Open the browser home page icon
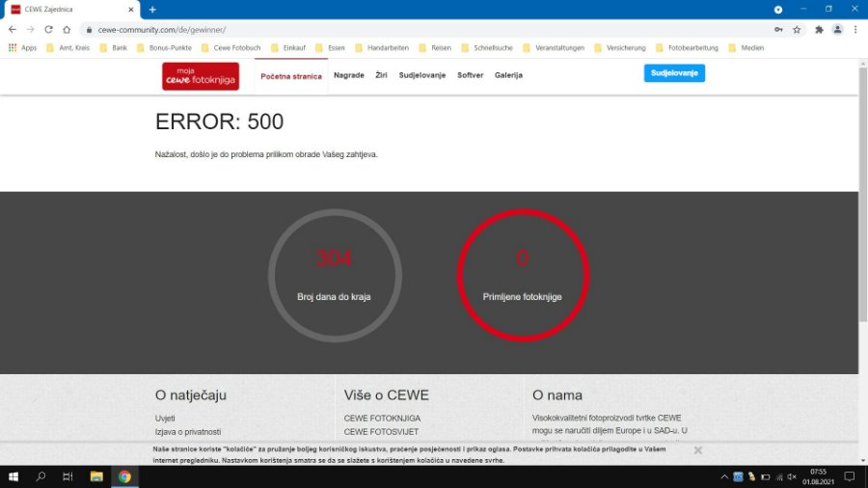 67,30
